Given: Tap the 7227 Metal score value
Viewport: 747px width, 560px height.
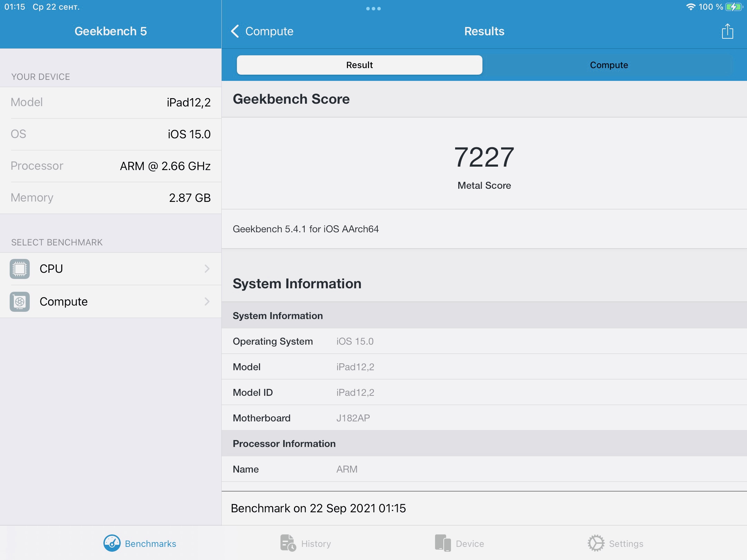Looking at the screenshot, I should (484, 157).
